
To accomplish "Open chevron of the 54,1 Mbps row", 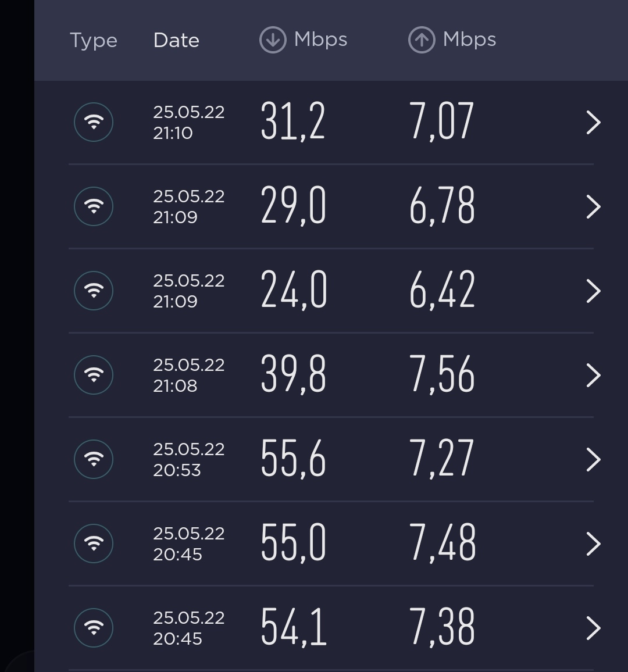I will point(593,628).
